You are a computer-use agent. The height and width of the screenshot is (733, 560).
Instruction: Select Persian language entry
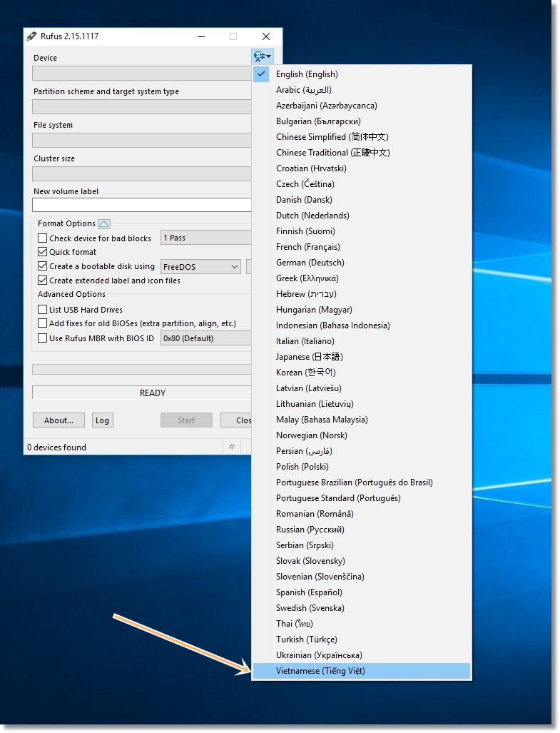point(362,451)
